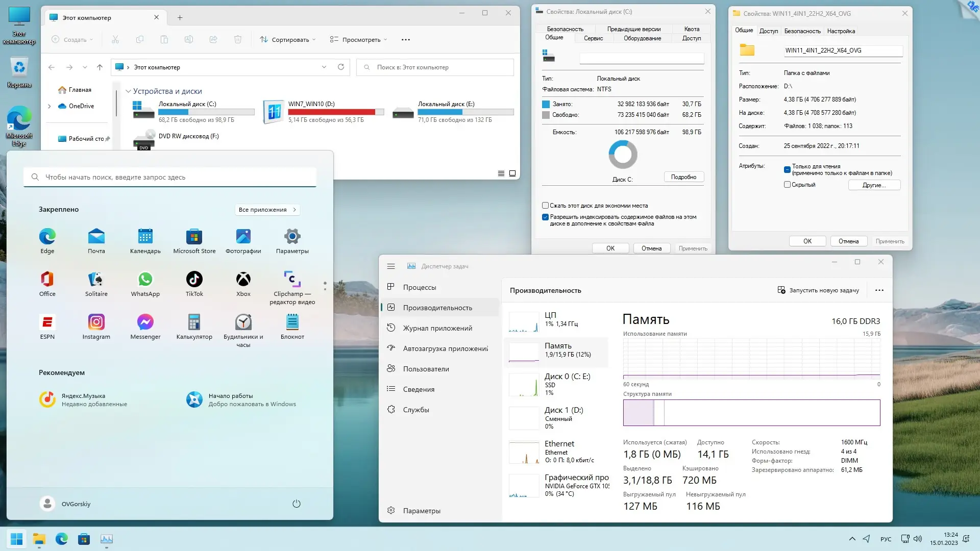Switch to the Сервис tab
980x551 pixels.
[x=593, y=38]
